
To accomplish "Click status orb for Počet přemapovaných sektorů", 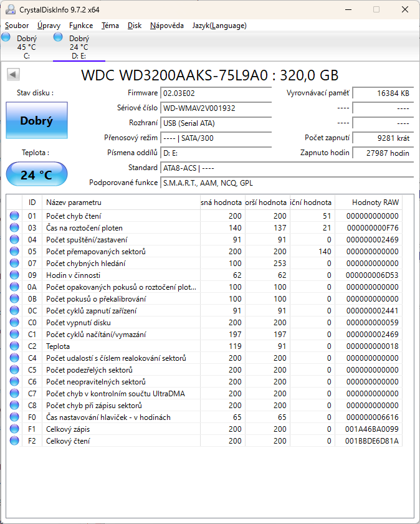I will click(x=14, y=251).
